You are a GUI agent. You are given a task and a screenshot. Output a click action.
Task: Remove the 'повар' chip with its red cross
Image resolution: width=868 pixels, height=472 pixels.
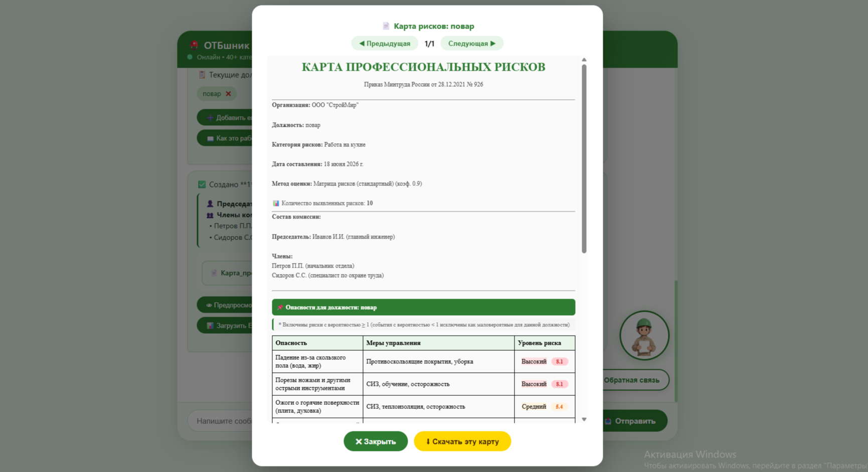coord(228,94)
